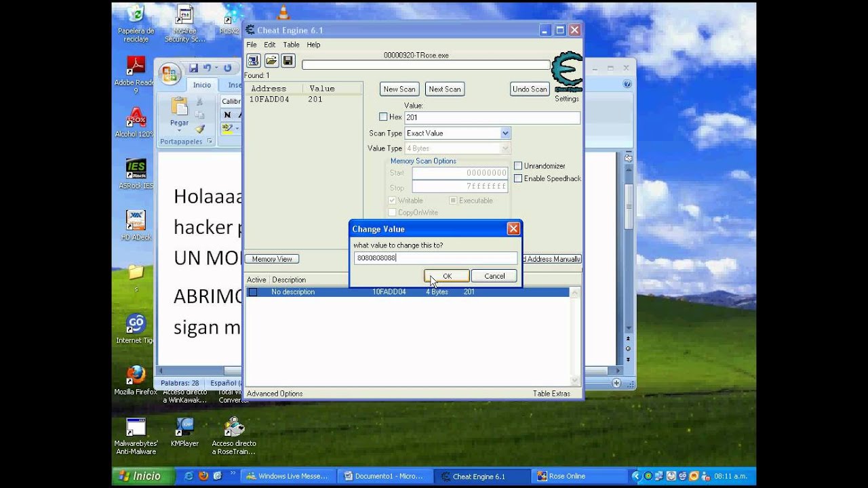Open the Edit menu in Cheat Engine

pos(270,45)
